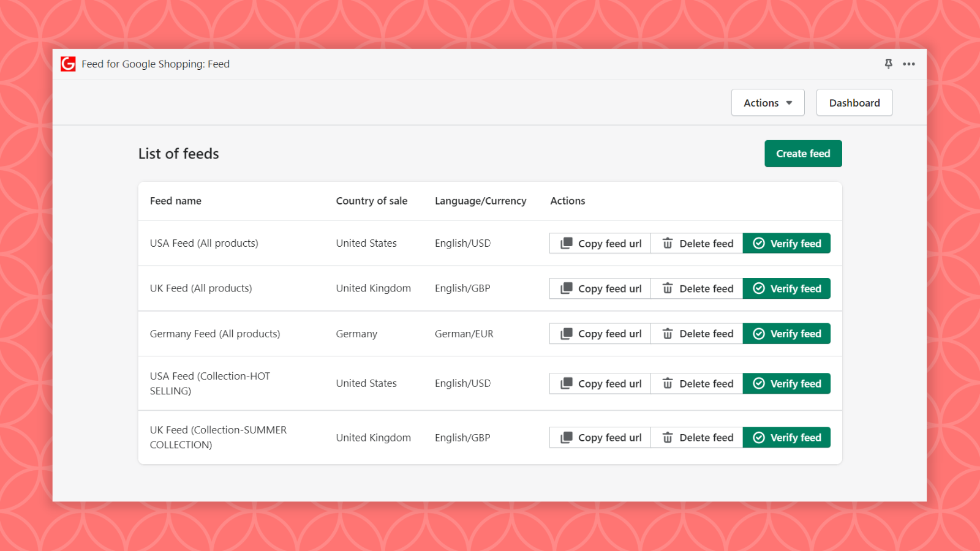Viewport: 980px width, 551px height.
Task: Collapse the Actions dropdown arrow
Action: coord(788,102)
